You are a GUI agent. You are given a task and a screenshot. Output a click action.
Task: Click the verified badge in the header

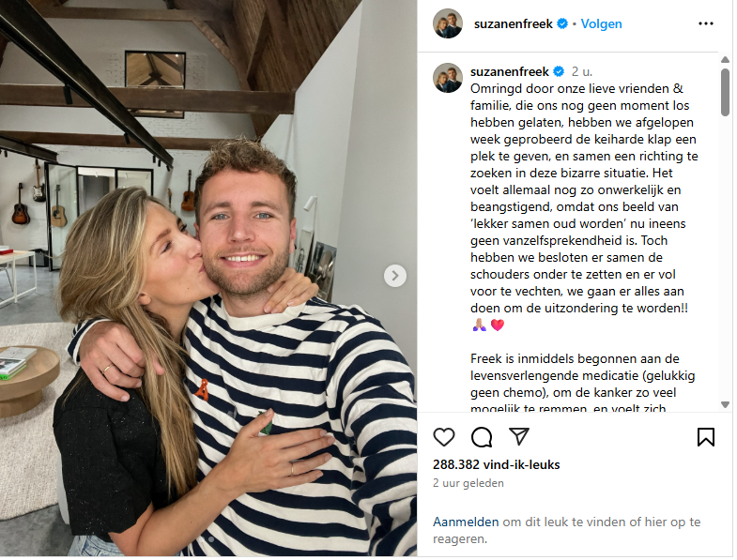562,23
